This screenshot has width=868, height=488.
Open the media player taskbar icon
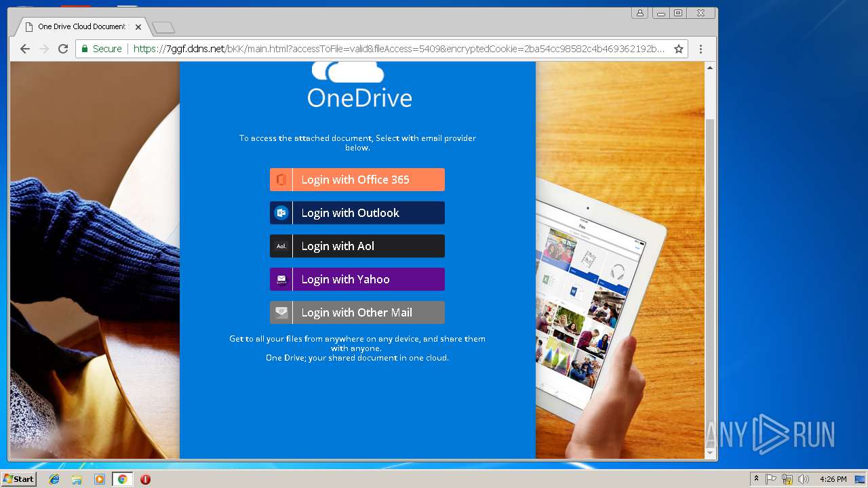100,479
